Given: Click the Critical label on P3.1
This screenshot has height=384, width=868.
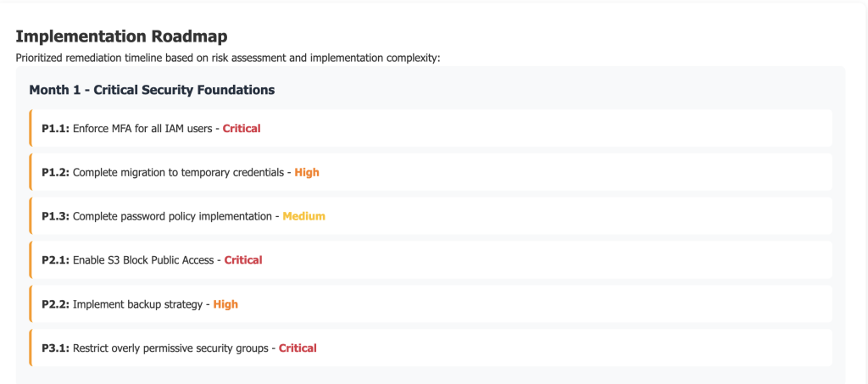Looking at the screenshot, I should (x=298, y=348).
